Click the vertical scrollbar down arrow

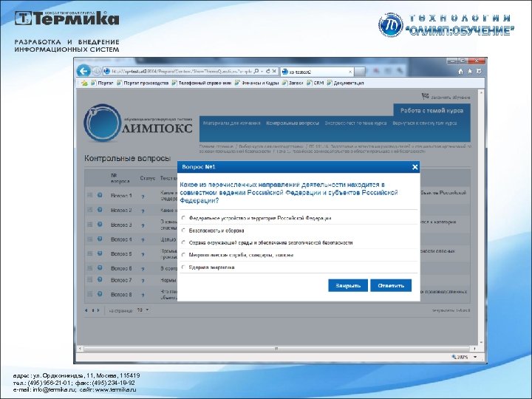(481, 342)
